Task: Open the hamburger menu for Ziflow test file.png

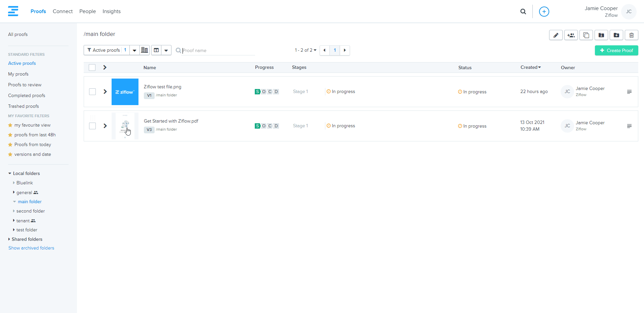Action: tap(629, 92)
